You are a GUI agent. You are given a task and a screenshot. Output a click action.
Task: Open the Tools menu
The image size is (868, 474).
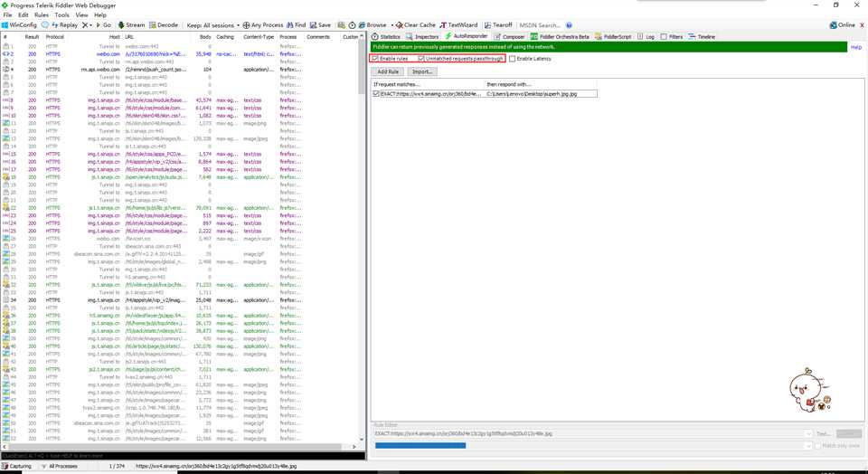click(x=62, y=15)
